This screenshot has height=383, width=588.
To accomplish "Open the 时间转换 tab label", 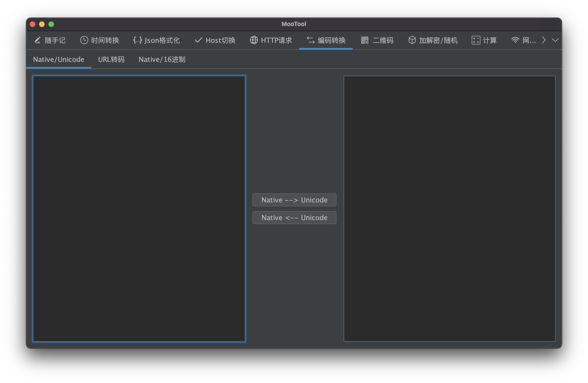I will point(105,40).
